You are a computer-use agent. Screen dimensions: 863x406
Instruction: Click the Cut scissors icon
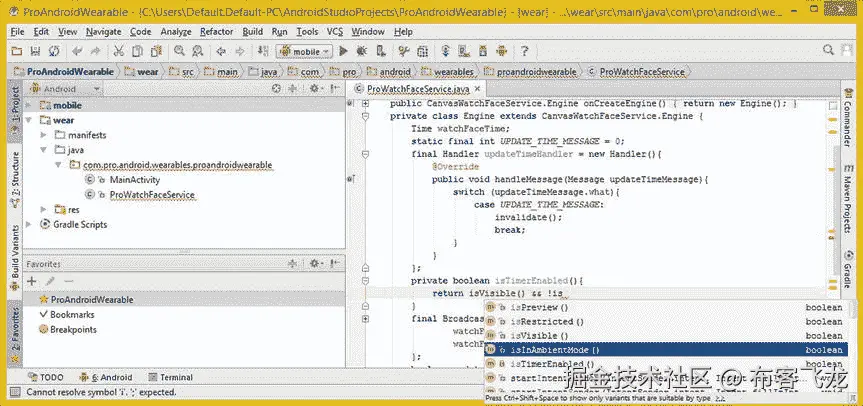(x=118, y=51)
